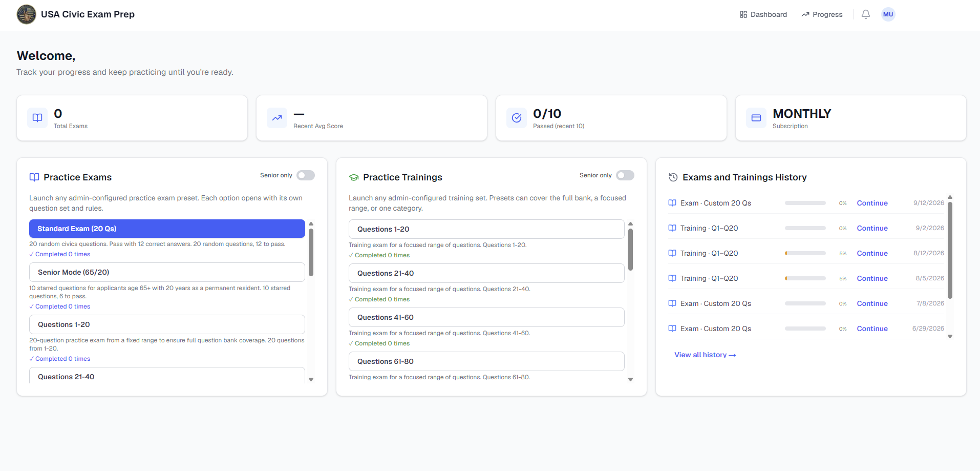Viewport: 980px width, 471px height.
Task: Click down arrow of Practice Exams scrollbar
Action: tap(311, 380)
